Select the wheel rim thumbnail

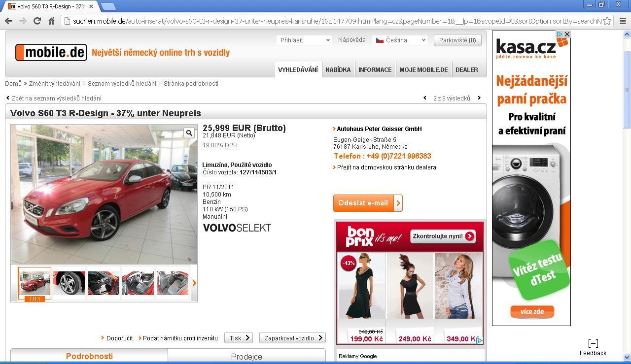[x=69, y=283]
